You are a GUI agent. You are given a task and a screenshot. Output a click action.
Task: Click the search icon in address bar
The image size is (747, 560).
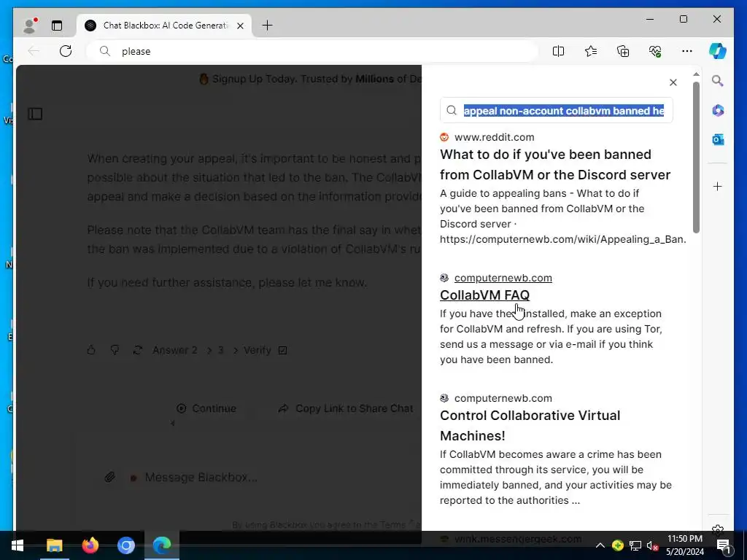[x=105, y=51]
